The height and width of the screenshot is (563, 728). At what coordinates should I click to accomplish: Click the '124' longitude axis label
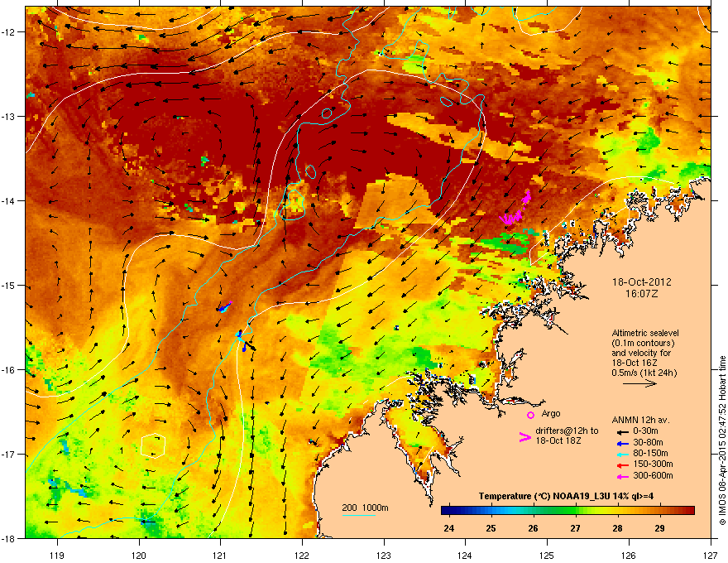(465, 555)
